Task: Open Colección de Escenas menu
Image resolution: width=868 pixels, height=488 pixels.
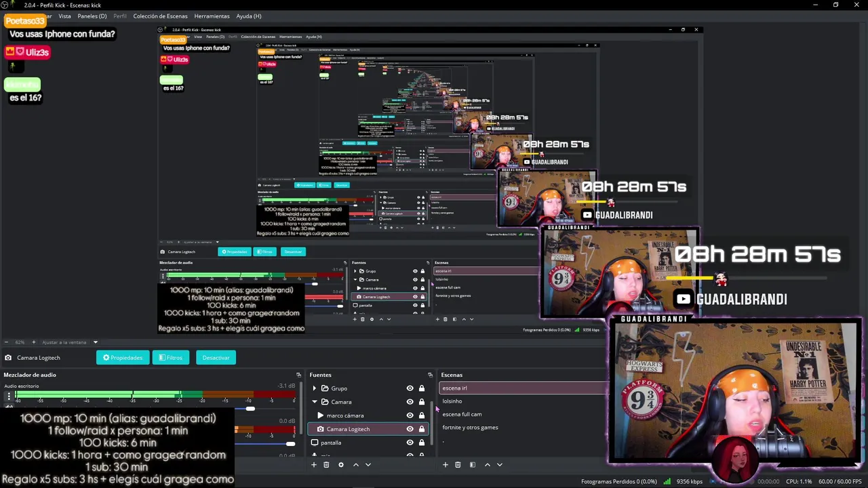Action: [x=160, y=16]
